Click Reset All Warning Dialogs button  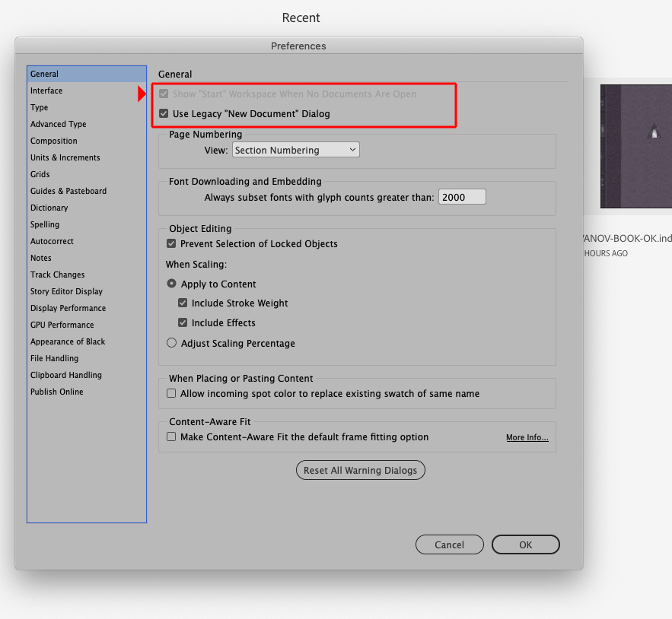[361, 470]
